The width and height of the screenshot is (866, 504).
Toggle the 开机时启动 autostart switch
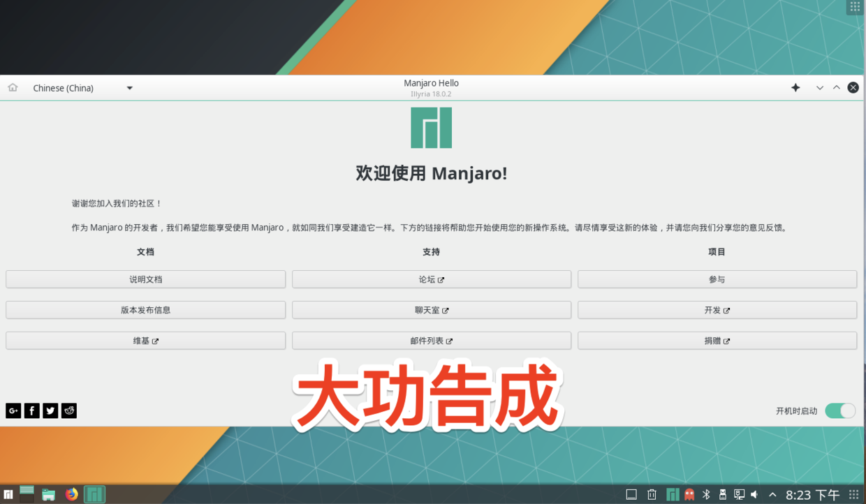(x=840, y=410)
